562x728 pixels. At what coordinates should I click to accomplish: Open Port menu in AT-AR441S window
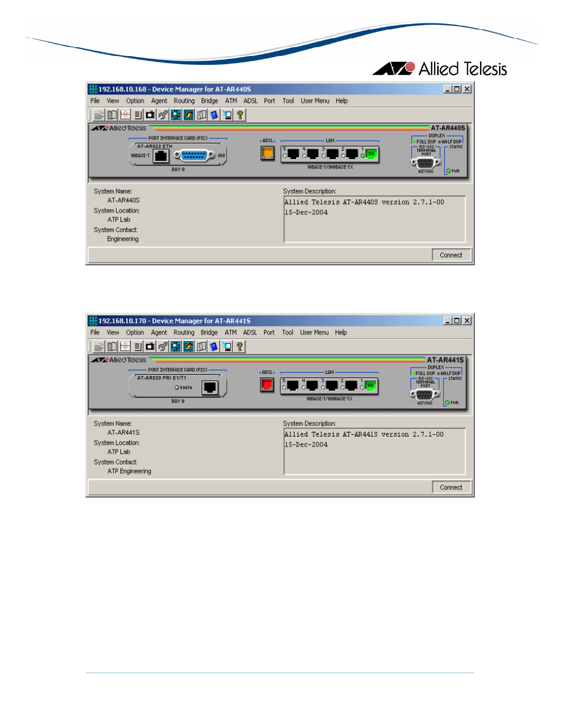pos(269,332)
